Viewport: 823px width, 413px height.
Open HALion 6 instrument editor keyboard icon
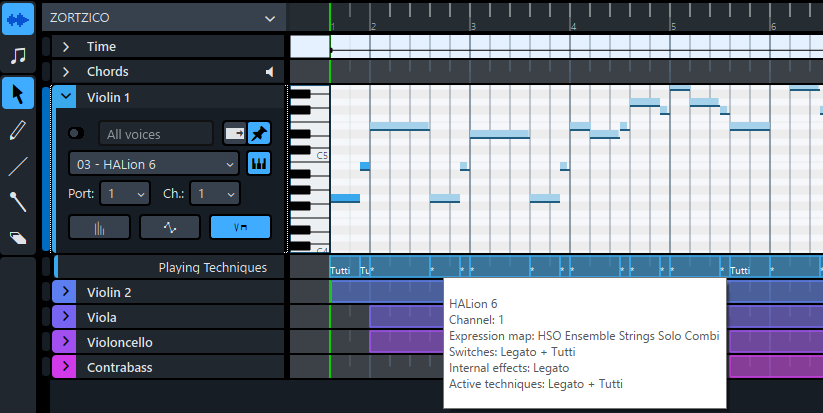coord(259,164)
